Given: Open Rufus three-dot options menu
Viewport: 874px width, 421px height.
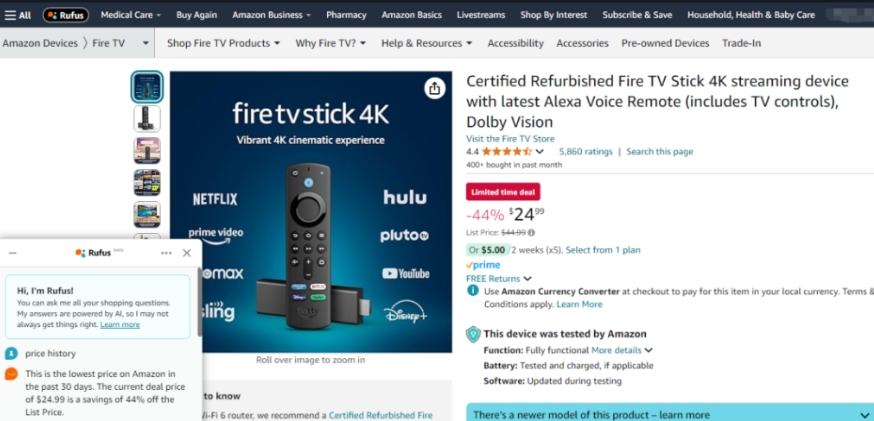Looking at the screenshot, I should point(166,253).
